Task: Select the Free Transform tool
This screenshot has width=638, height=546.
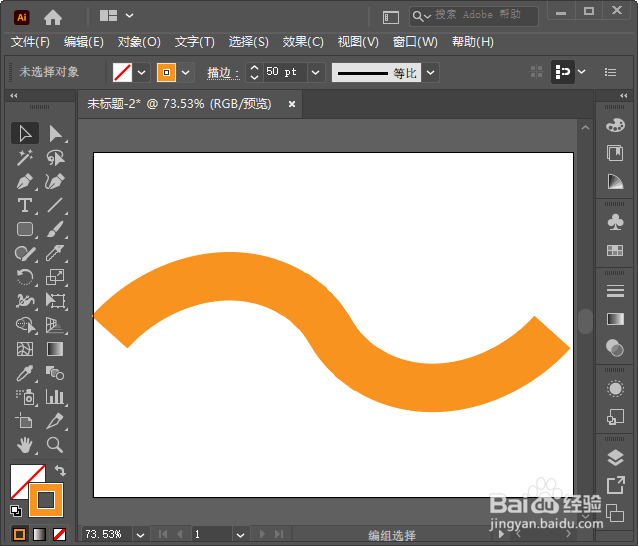Action: pyautogui.click(x=55, y=301)
